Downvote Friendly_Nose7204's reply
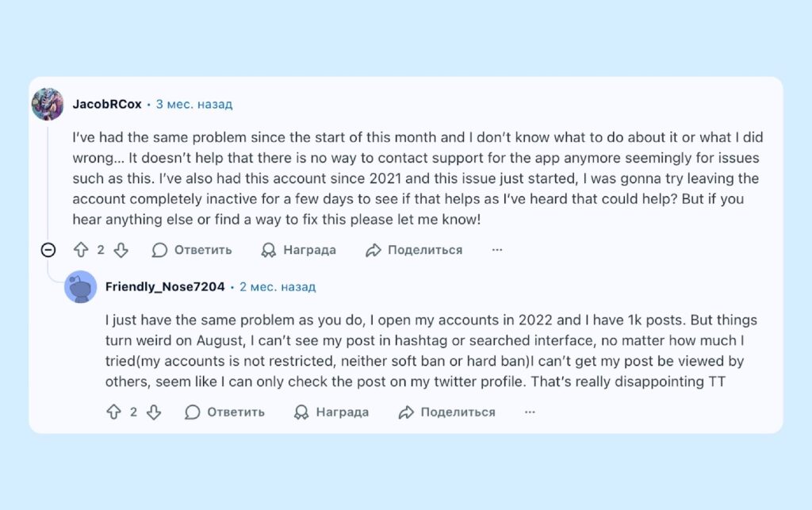Viewport: 812px width, 510px height. tap(154, 412)
